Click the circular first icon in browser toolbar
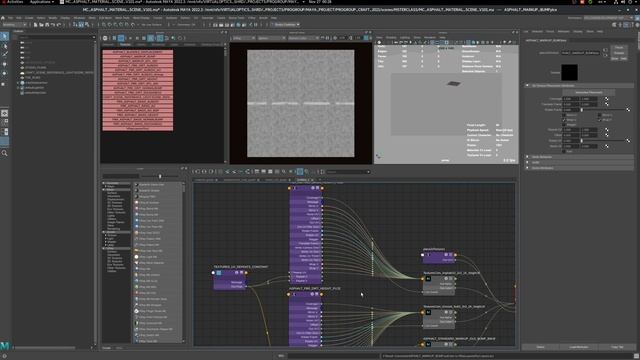 click(x=105, y=38)
